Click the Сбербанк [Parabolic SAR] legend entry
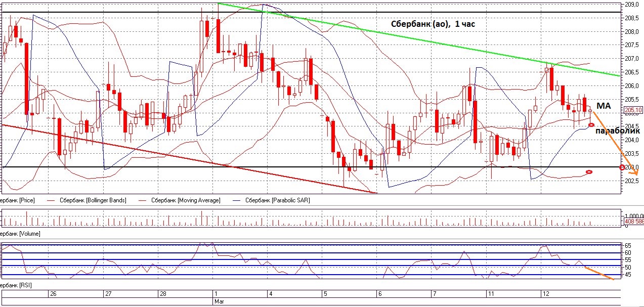The image size is (644, 307). point(278,200)
